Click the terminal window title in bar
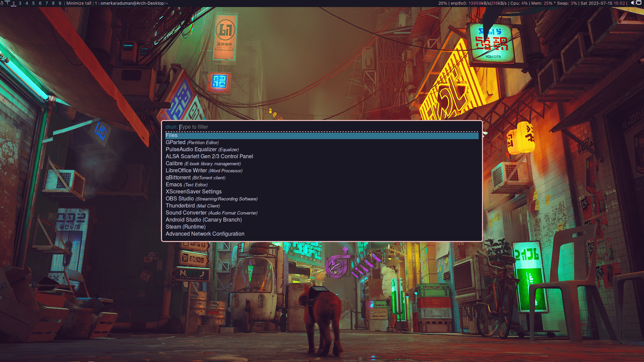644x362 pixels. pyautogui.click(x=134, y=3)
